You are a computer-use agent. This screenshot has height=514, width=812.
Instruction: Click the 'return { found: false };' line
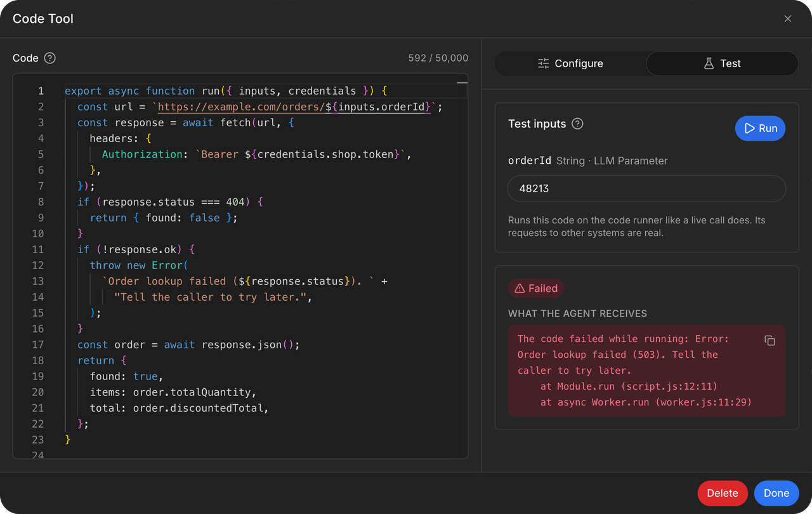point(164,218)
